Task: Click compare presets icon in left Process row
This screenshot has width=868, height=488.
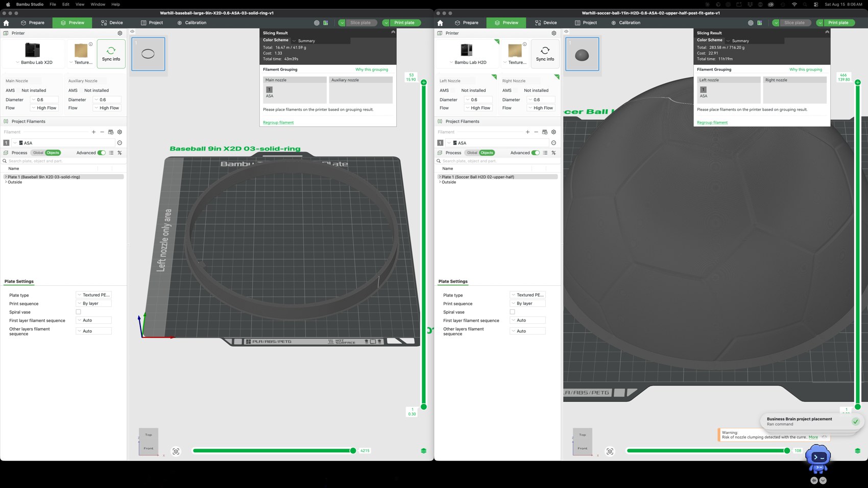Action: click(x=119, y=153)
